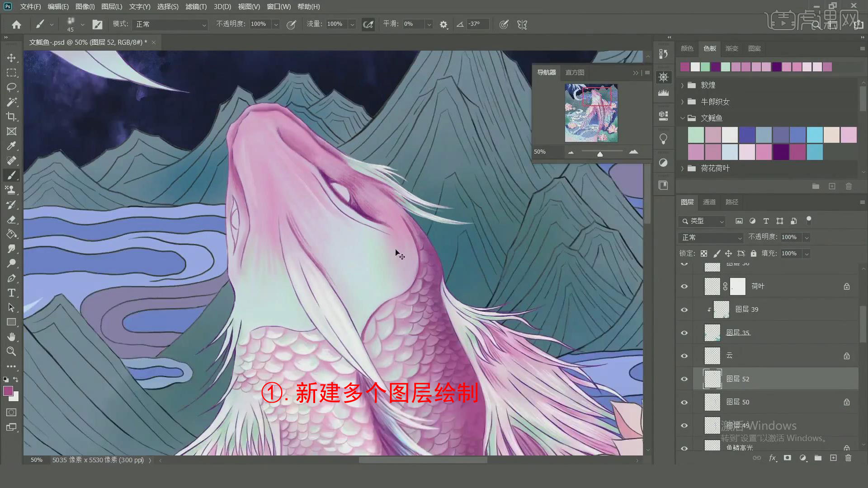The height and width of the screenshot is (488, 868).
Task: Toggle airbrush build-up mode
Action: 368,24
